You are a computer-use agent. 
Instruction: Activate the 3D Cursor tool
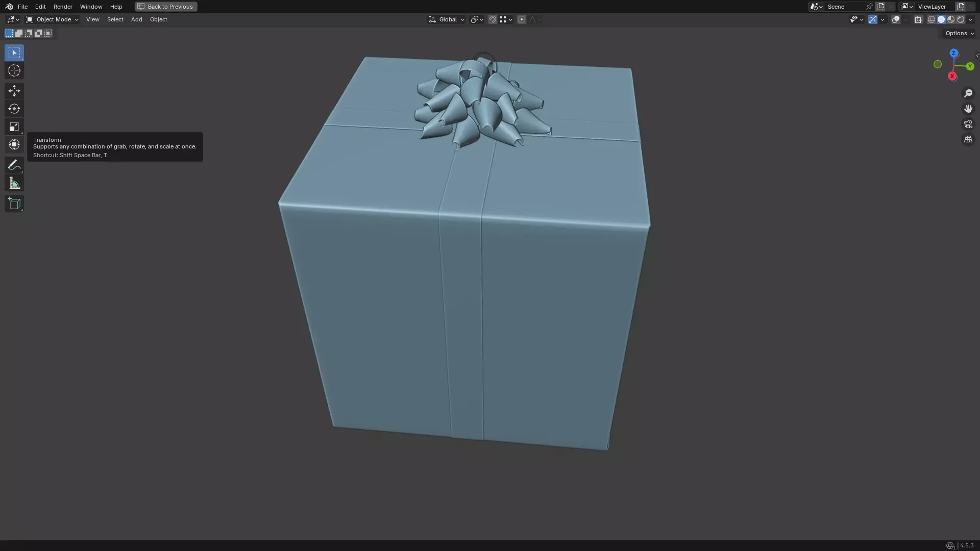coord(14,70)
